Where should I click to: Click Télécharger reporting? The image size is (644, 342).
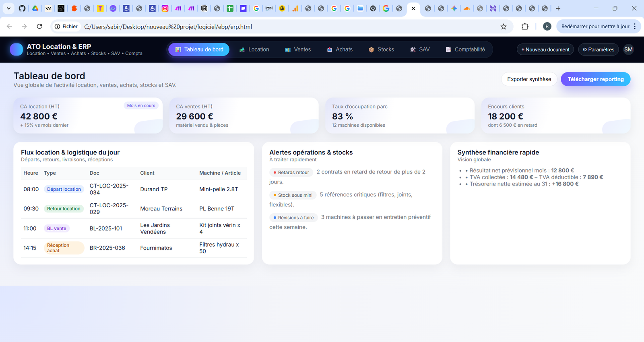(x=596, y=79)
